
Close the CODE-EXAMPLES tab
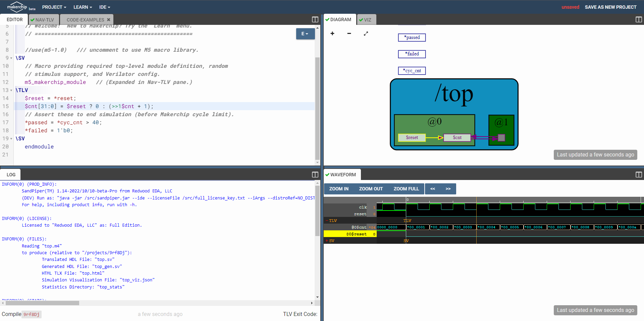click(109, 19)
